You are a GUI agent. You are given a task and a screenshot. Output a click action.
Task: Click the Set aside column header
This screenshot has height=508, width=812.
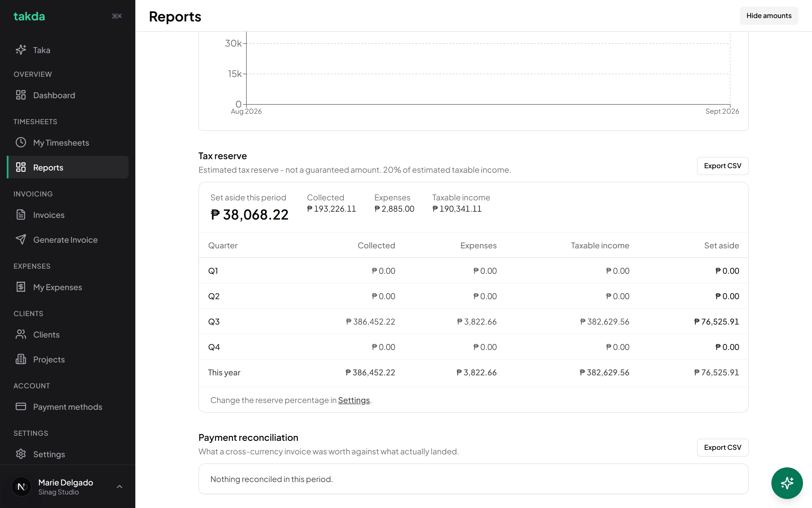(721, 246)
